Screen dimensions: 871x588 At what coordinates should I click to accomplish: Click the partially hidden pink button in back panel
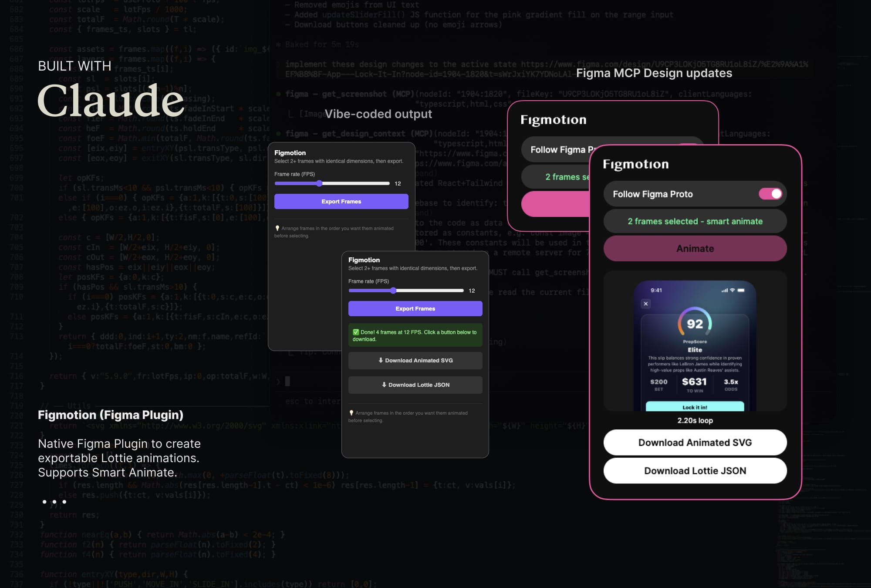pos(555,204)
